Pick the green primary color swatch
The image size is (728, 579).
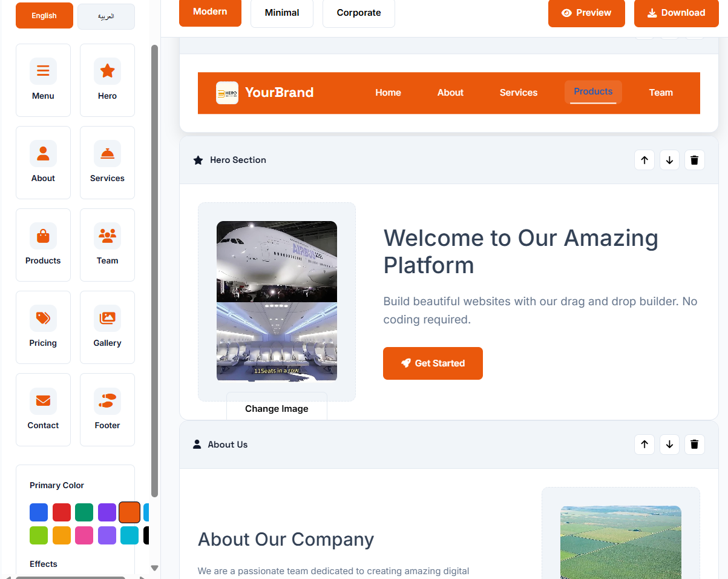coord(84,512)
